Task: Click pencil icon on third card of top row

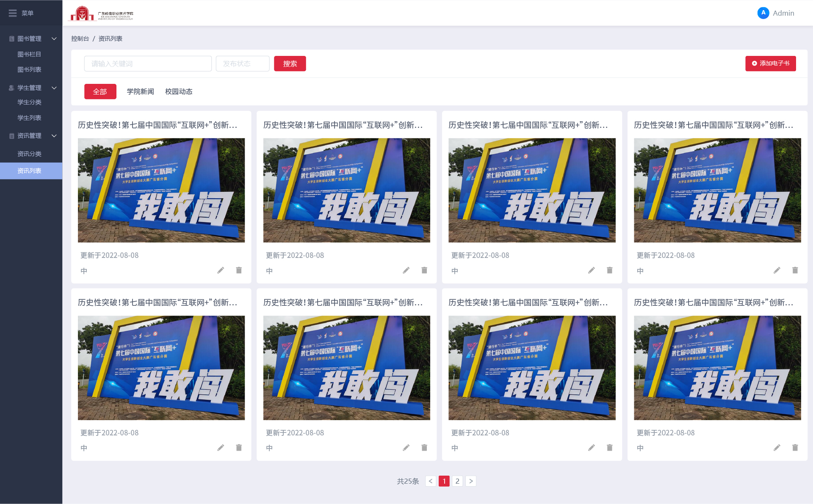Action: pyautogui.click(x=592, y=270)
